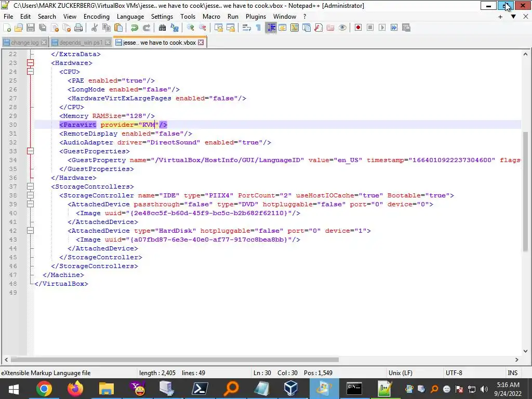This screenshot has width=532, height=399.
Task: Zoom out using the magnifier minus icon
Action: (202, 28)
